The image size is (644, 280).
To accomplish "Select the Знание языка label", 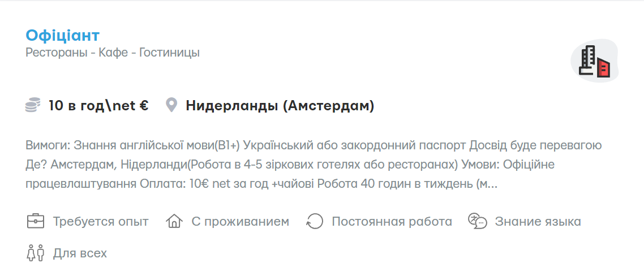I will tap(538, 221).
